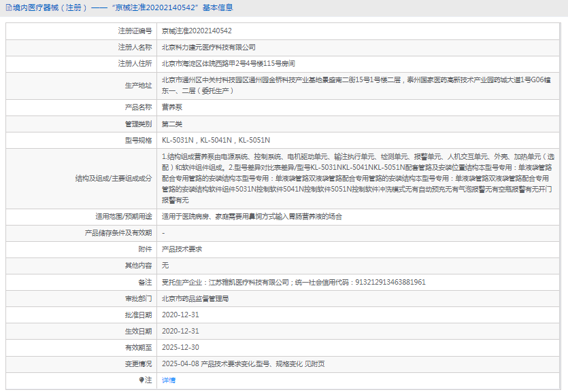This screenshot has width=568, height=392.
Task: Click the 产品储存条件及有效期 label
Action: [118, 233]
